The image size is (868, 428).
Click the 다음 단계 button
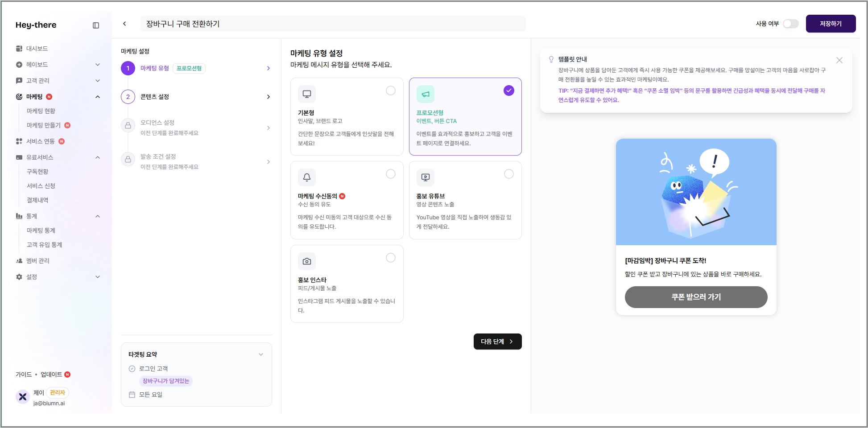497,342
